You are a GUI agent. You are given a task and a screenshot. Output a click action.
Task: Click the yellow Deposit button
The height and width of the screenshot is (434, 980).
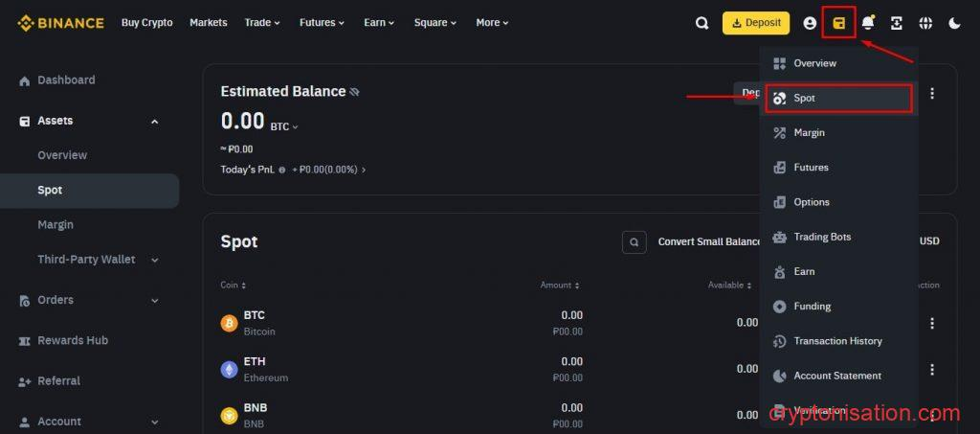tap(755, 23)
